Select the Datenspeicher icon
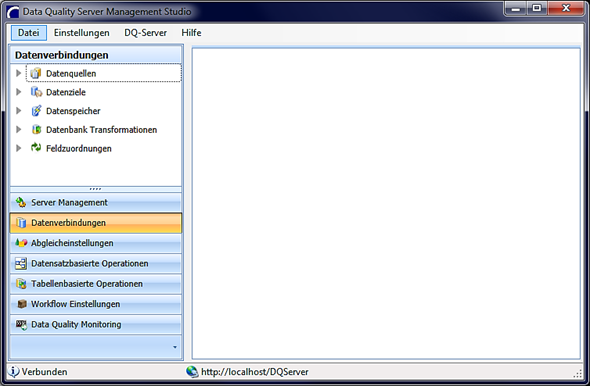This screenshot has height=386, width=590. click(36, 111)
